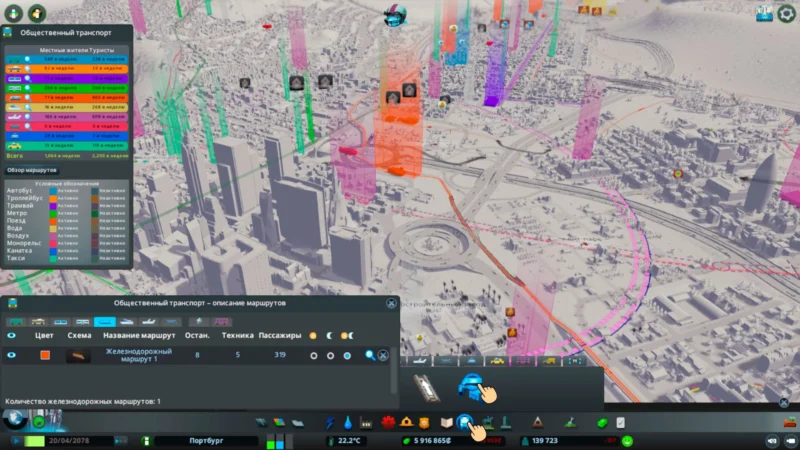Open the green money economy panel
This screenshot has height=450, width=800.
point(603,422)
